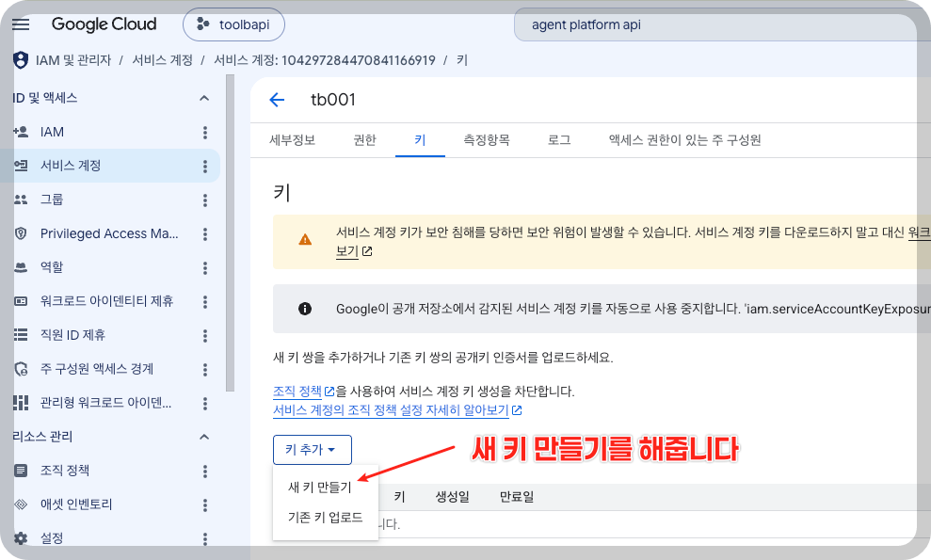Viewport: 931px width, 560px height.
Task: Click the 워크로드 아이덴티티 제휴 card icon
Action: [21, 301]
